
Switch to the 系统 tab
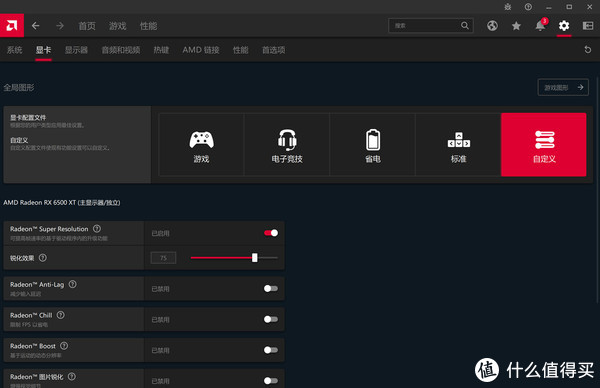15,50
